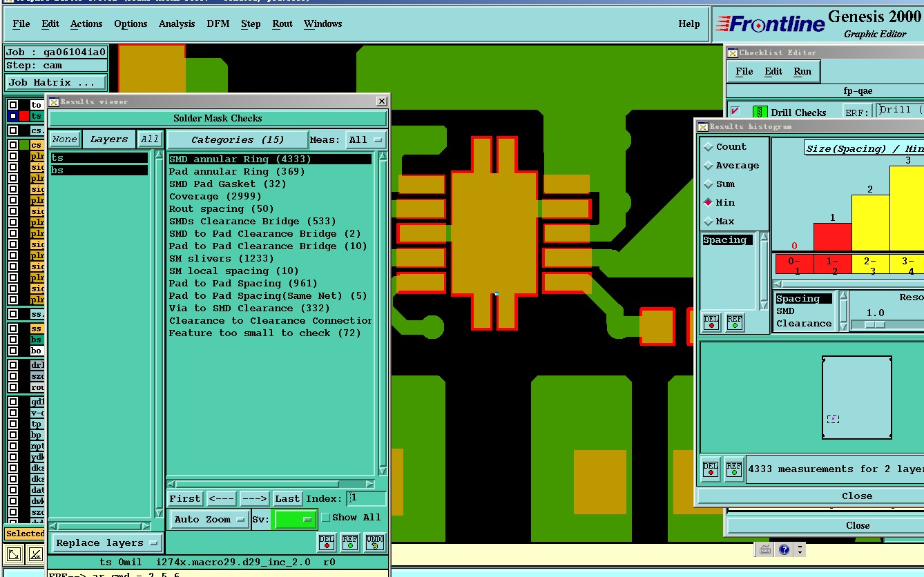Click the Job Matrix button
This screenshot has width=924, height=577.
point(56,82)
